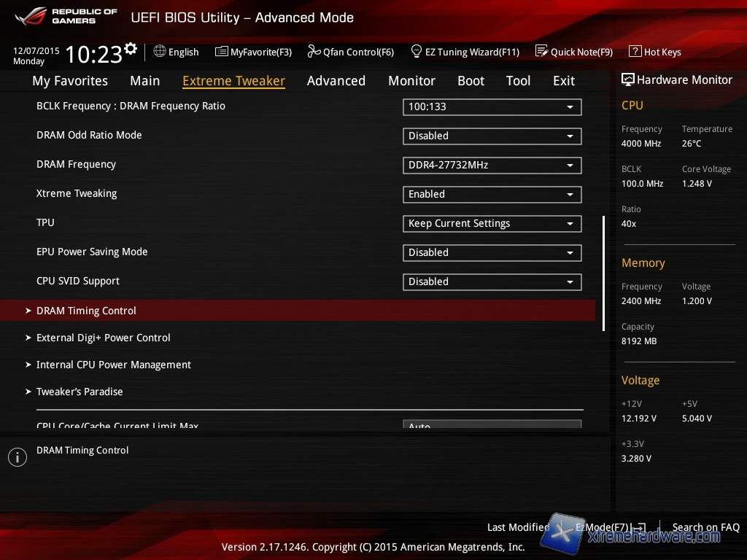Go to the Boot tab
This screenshot has width=747, height=560.
click(x=471, y=81)
